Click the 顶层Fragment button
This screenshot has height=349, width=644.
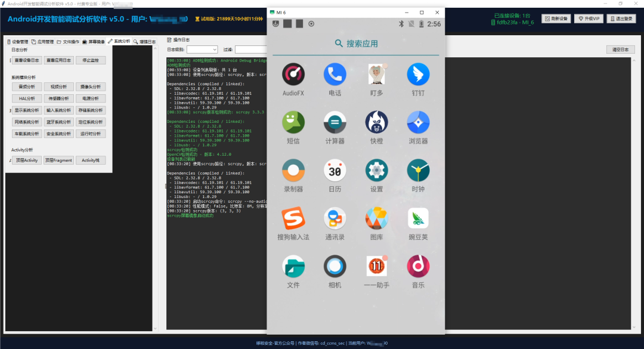pyautogui.click(x=58, y=160)
